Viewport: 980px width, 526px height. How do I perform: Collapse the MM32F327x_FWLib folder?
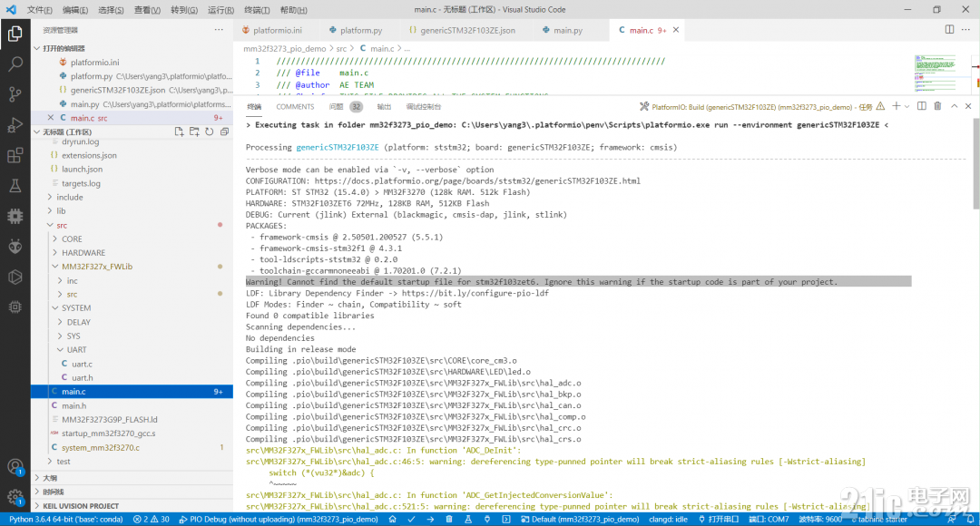(55, 267)
